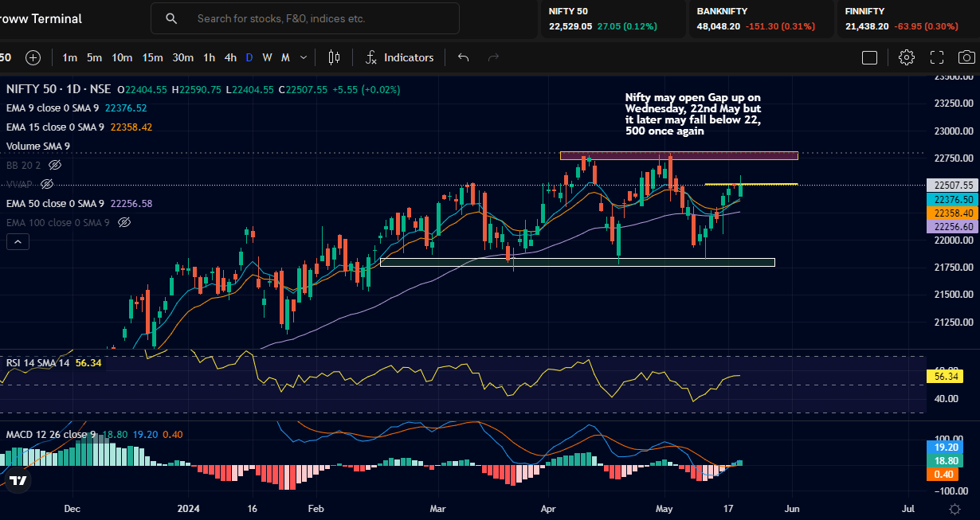Select the 30m timeframe
Screen dimensions: 980x520
182,57
